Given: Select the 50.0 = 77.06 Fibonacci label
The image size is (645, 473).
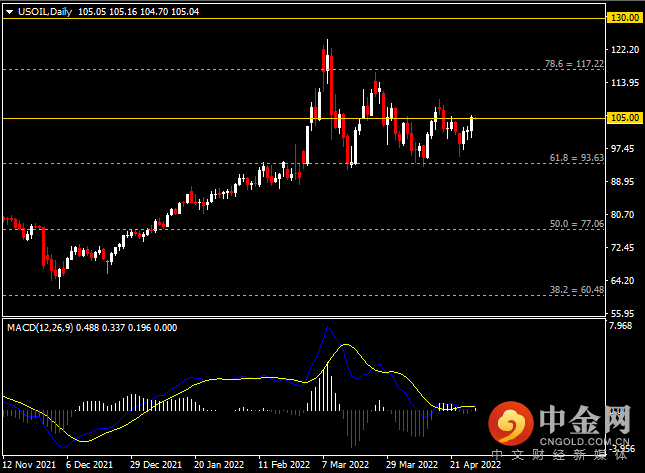Looking at the screenshot, I should click(577, 224).
